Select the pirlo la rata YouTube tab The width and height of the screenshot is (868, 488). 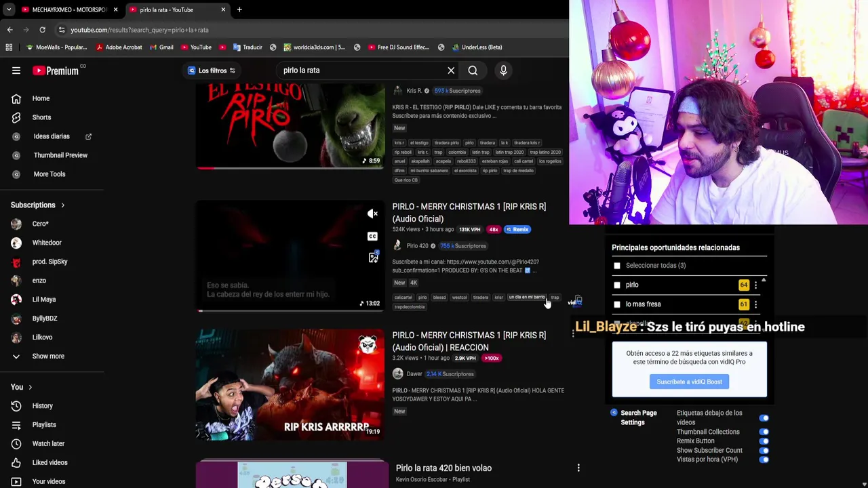coord(178,9)
